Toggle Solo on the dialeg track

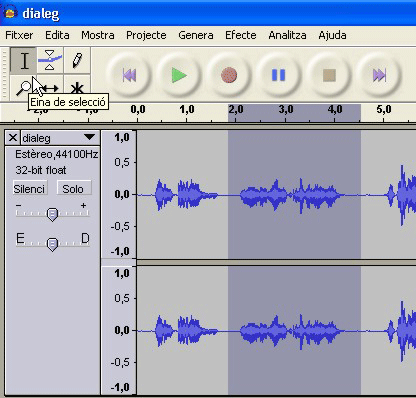pyautogui.click(x=74, y=189)
